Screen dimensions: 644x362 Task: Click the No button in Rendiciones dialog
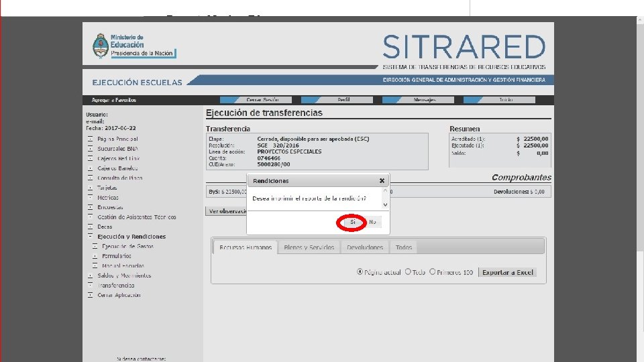click(x=372, y=222)
